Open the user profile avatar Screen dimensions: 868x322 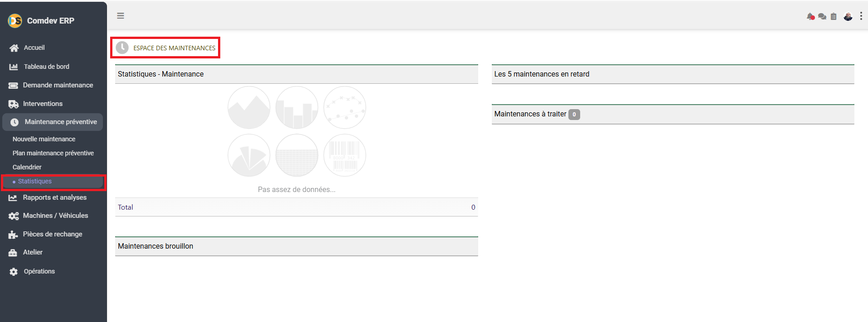coord(848,17)
